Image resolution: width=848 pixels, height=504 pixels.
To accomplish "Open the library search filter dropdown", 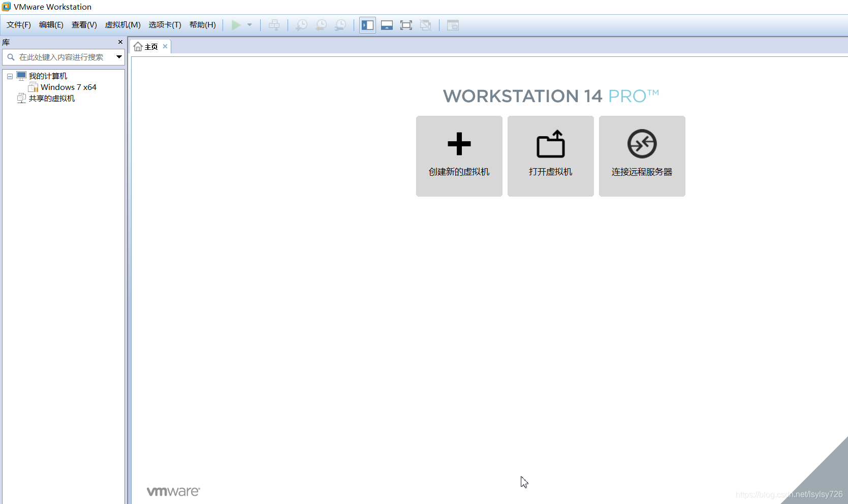I will [x=119, y=57].
